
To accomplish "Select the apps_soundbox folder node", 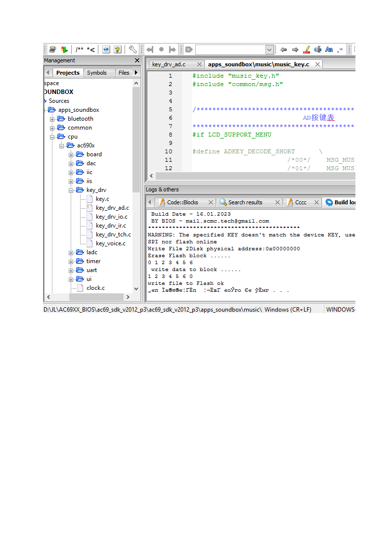I will [79, 110].
